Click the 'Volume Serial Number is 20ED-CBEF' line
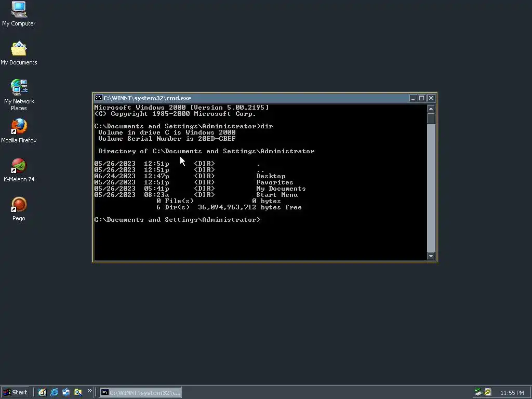 click(x=167, y=138)
